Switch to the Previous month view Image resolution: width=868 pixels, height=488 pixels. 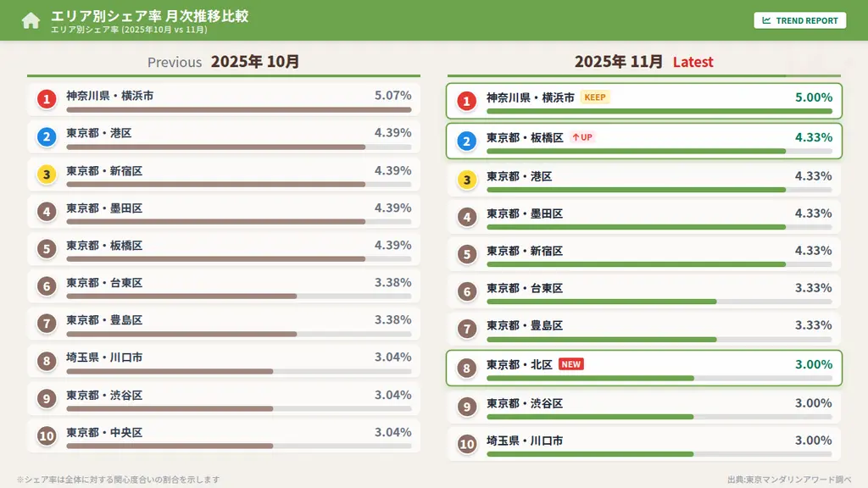tap(175, 61)
